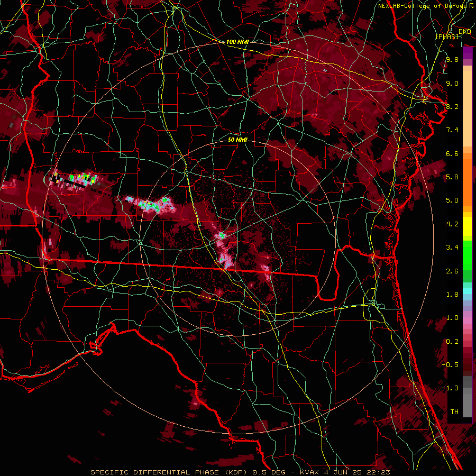Viewport: 476px width, 476px height.
Task: Click the 100 NMI range ring label
Action: 237,42
